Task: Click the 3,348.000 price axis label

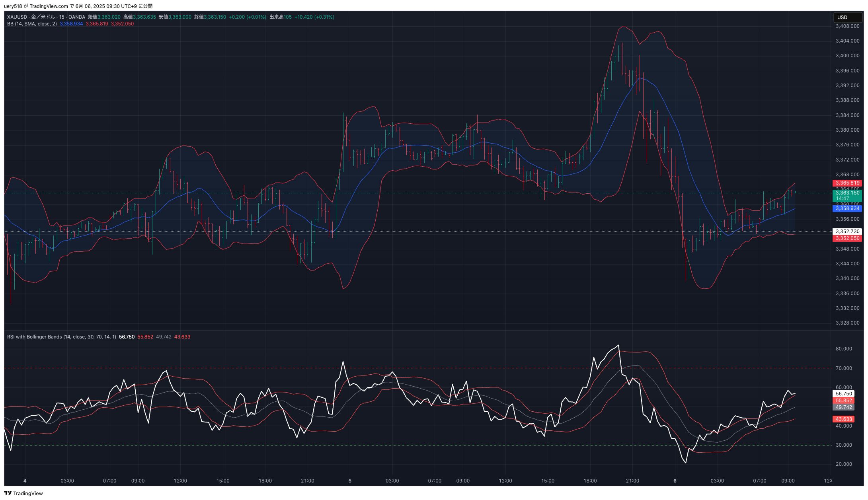Action: point(847,249)
